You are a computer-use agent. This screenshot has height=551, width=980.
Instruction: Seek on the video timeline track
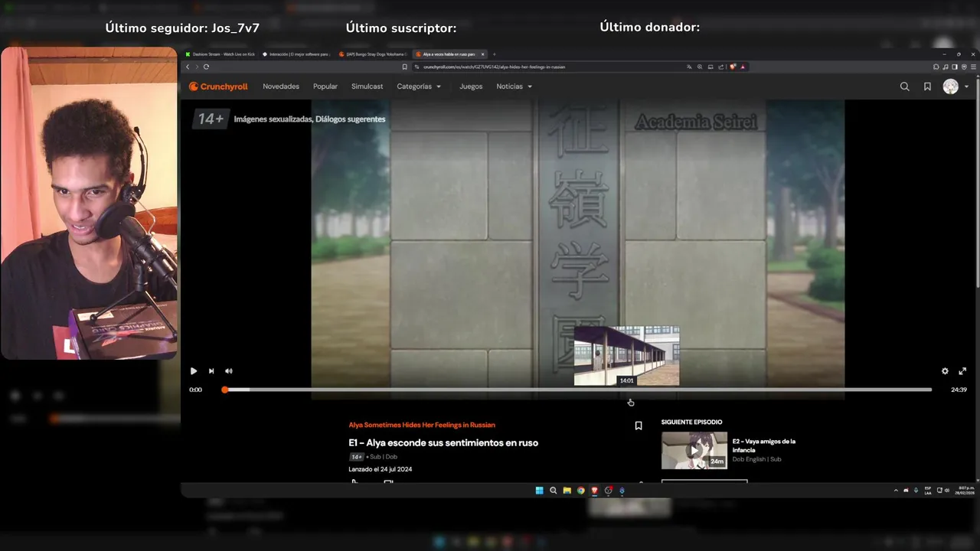pyautogui.click(x=578, y=390)
